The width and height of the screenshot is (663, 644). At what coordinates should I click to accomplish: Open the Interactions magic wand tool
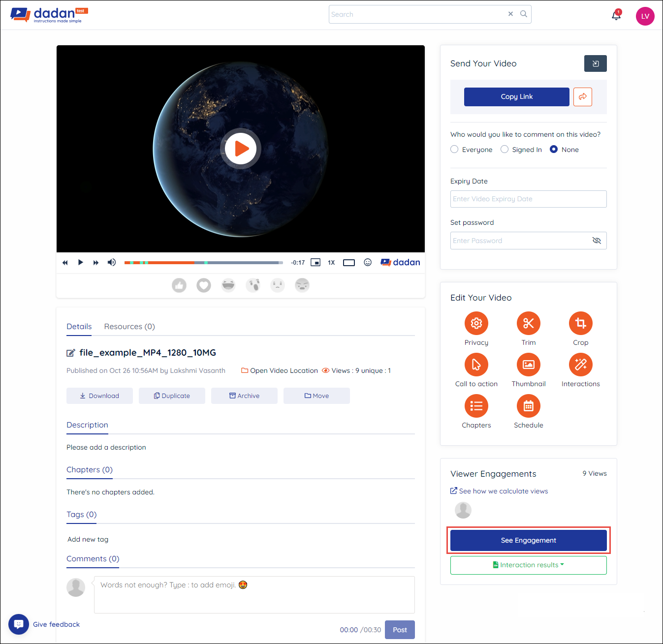(x=581, y=365)
